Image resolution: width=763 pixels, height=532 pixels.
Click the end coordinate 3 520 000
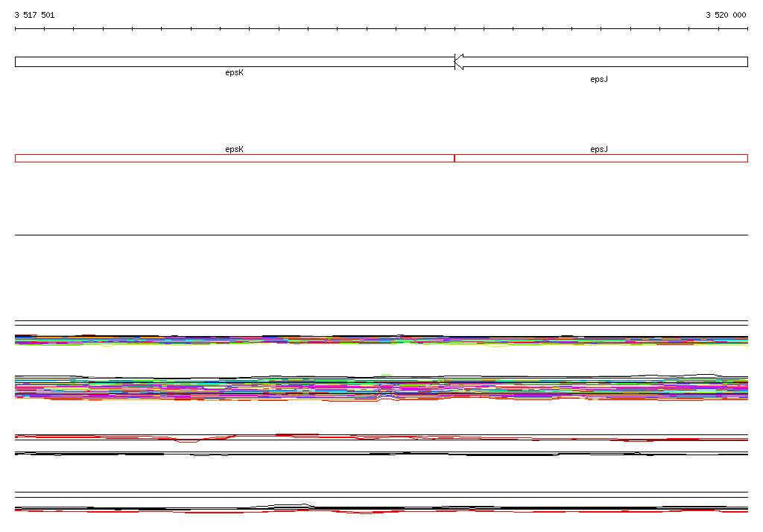(726, 15)
